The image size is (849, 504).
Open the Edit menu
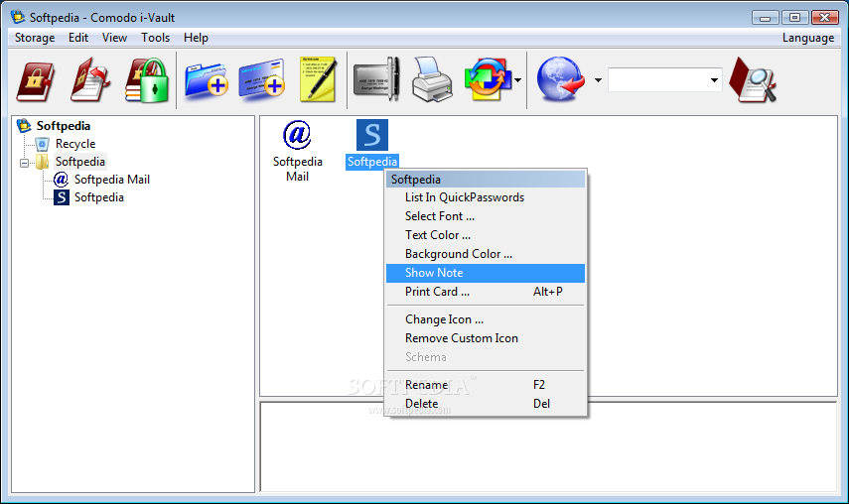[x=78, y=38]
